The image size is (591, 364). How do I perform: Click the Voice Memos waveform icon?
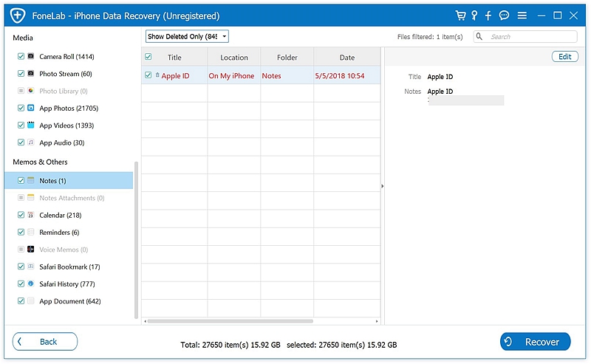(x=31, y=250)
